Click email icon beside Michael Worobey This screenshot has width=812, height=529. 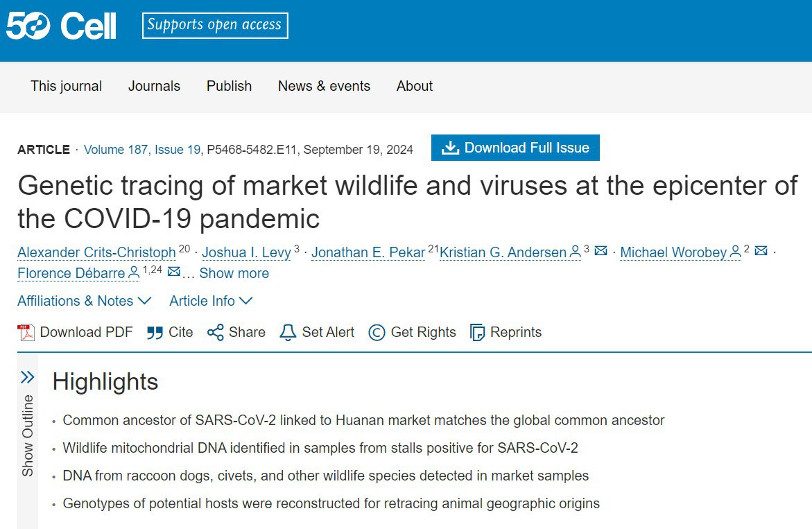[761, 251]
